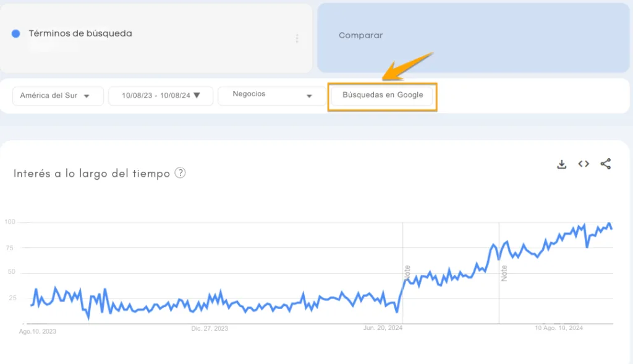The width and height of the screenshot is (633, 364).
Task: Click the Comparar button
Action: (x=361, y=36)
